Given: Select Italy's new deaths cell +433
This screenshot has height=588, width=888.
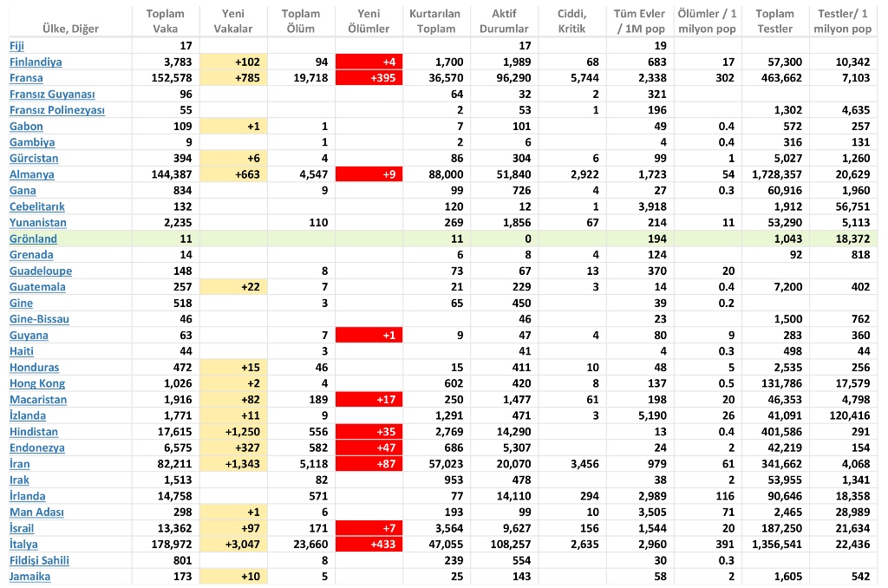Looking at the screenshot, I should (369, 545).
